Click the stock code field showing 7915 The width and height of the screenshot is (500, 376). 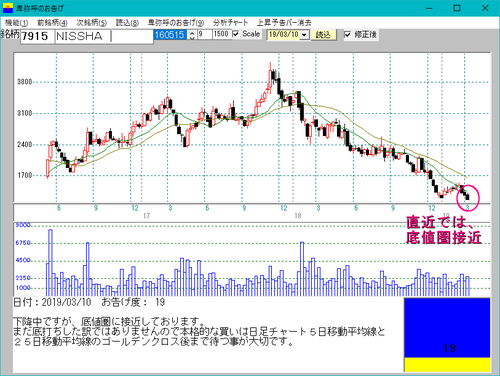tap(37, 36)
